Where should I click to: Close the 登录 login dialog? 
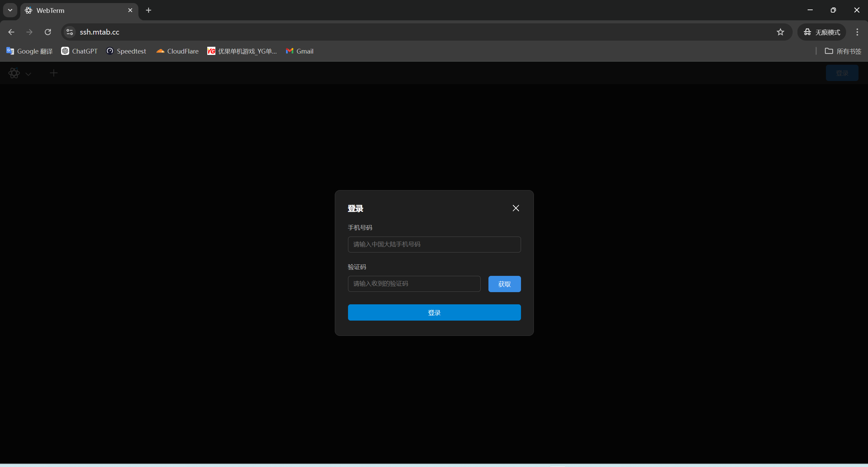516,208
